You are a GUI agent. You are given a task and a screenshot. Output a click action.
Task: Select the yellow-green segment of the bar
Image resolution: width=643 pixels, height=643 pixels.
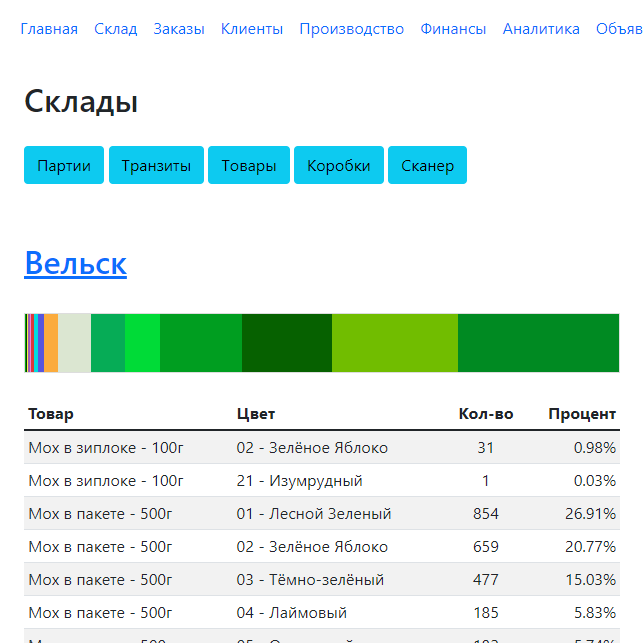394,343
